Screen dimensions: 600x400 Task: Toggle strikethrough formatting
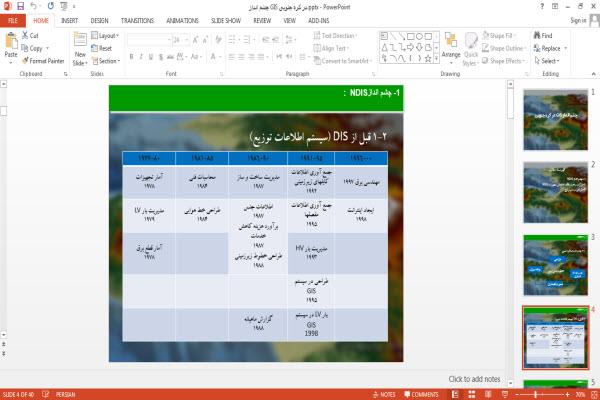[170, 57]
